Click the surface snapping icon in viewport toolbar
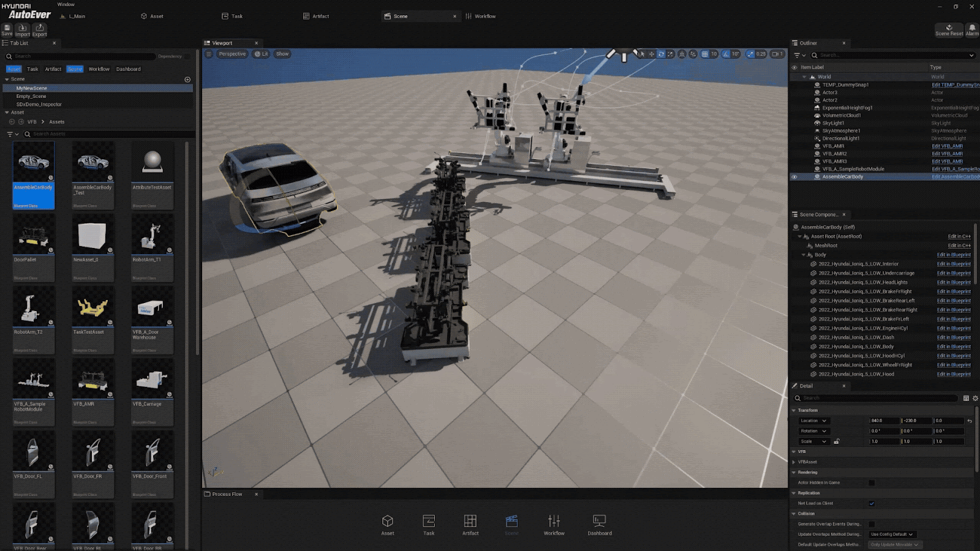The height and width of the screenshot is (551, 980). [693, 54]
